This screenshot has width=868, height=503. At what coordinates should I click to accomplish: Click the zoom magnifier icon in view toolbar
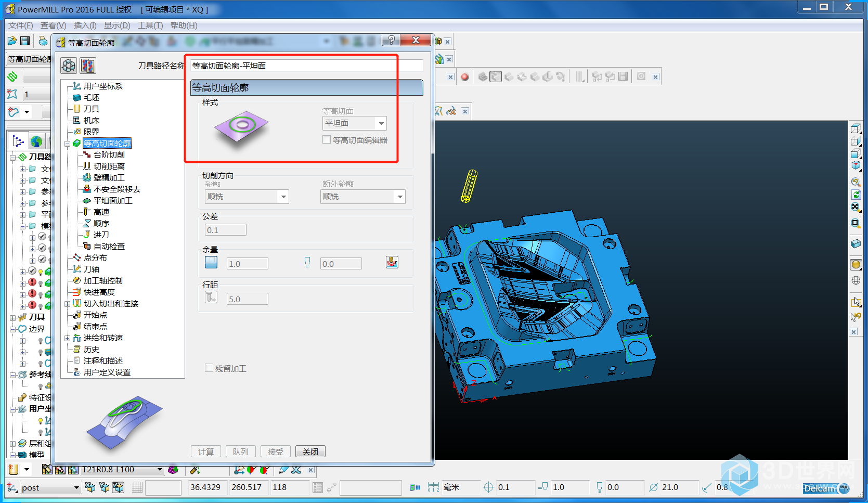point(856,182)
